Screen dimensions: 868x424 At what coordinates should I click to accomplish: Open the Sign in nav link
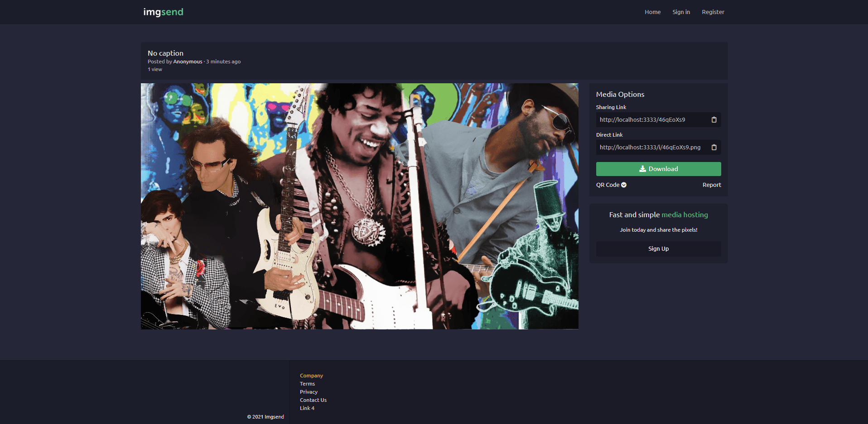coord(681,12)
